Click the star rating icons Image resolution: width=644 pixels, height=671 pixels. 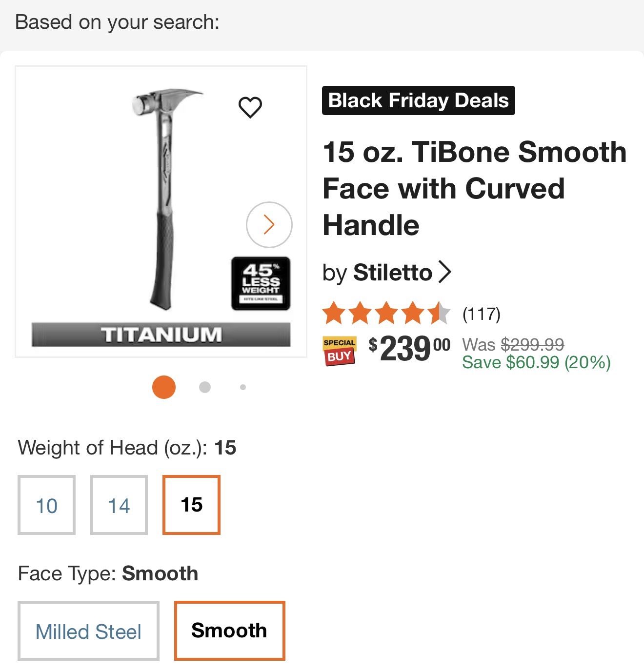385,313
